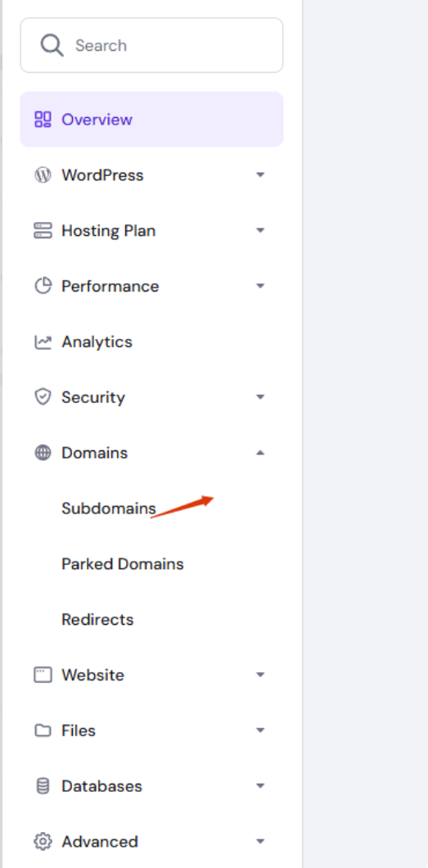
Task: Click the Overview grid icon
Action: (43, 120)
